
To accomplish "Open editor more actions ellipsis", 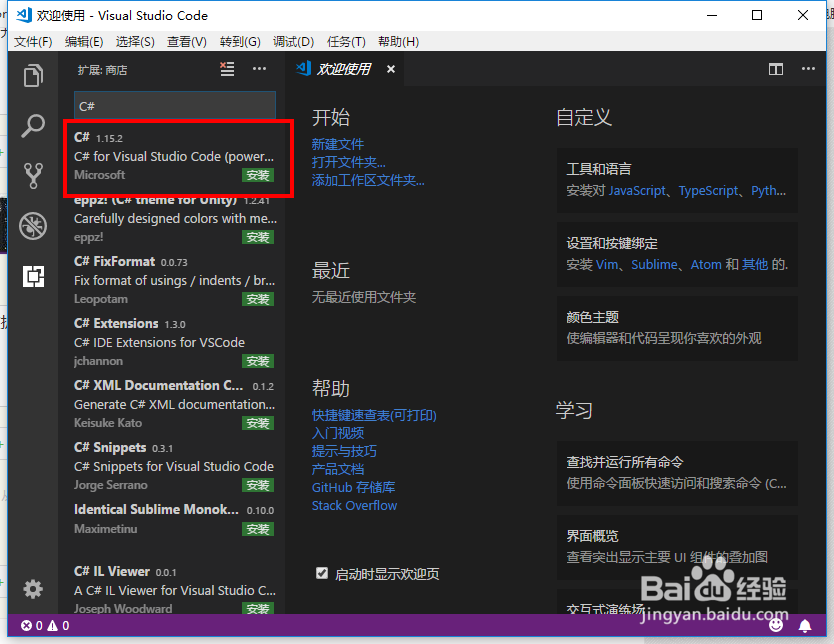I will click(x=808, y=69).
